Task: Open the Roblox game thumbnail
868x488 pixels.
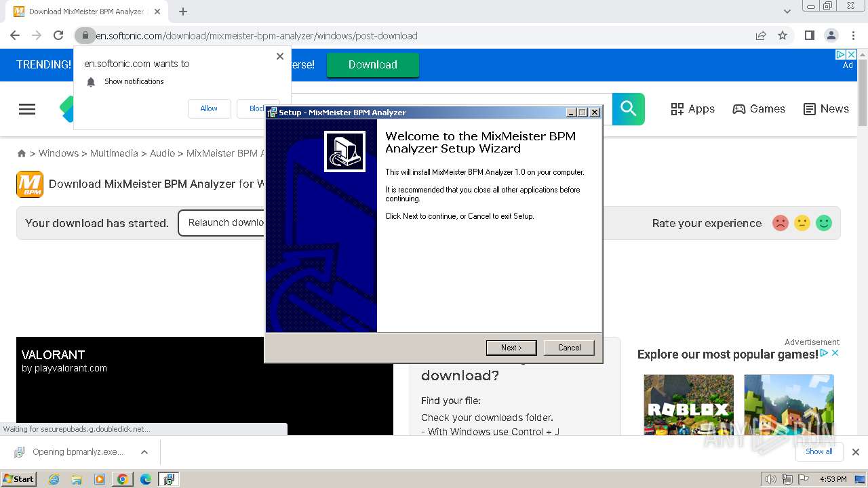Action: click(x=688, y=405)
